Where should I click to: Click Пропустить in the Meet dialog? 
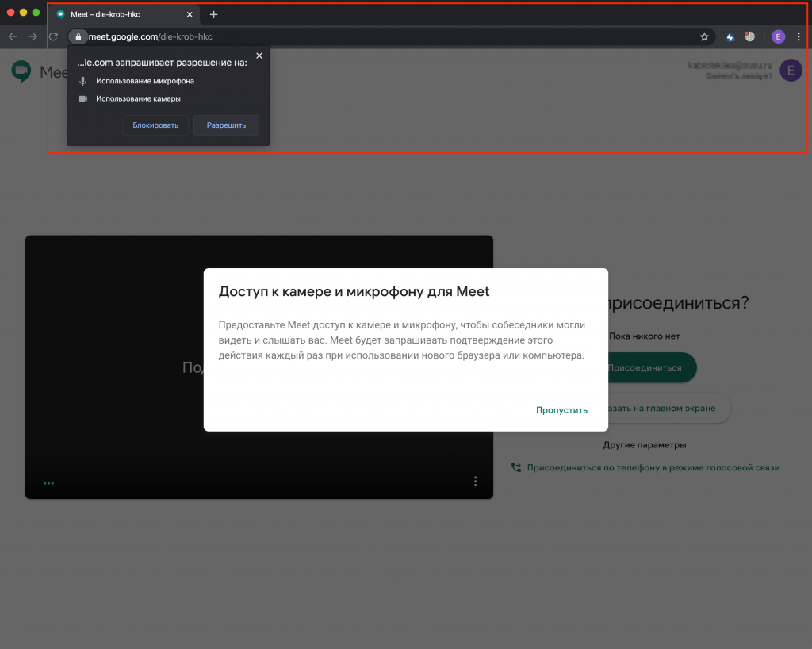562,410
